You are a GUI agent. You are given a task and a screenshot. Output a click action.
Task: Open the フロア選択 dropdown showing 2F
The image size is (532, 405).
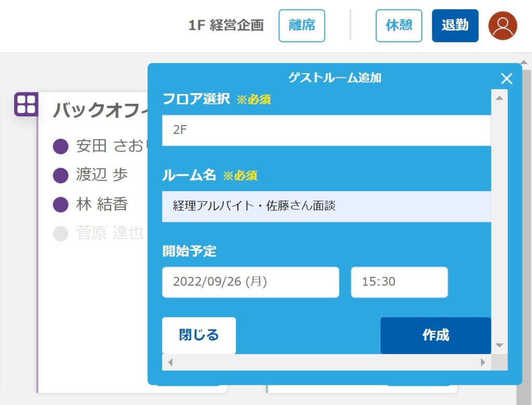[326, 130]
